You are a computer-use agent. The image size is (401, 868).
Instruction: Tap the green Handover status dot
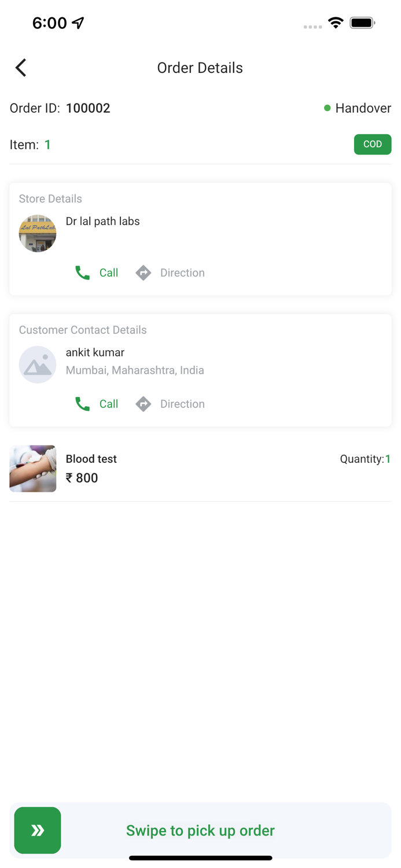click(x=328, y=108)
